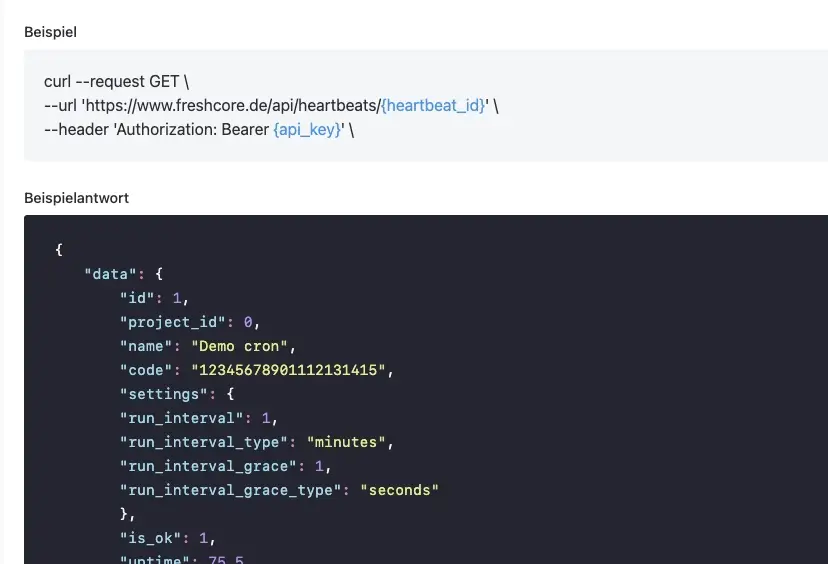Click the "name" key in the JSON

tap(146, 346)
